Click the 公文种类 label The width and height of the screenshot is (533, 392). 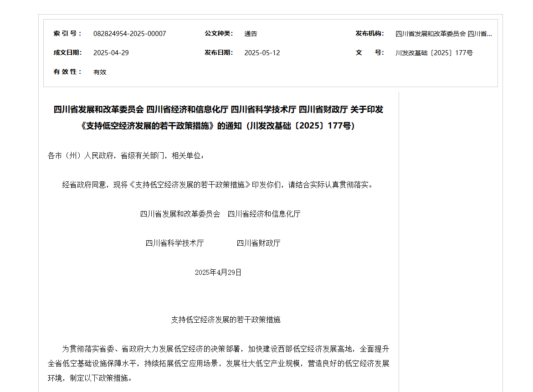pyautogui.click(x=219, y=33)
